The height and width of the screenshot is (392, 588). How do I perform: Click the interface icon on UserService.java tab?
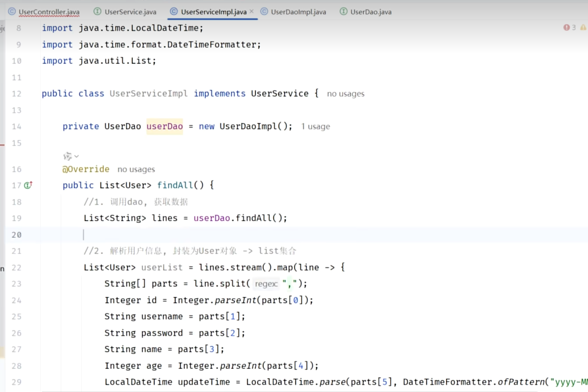point(97,12)
